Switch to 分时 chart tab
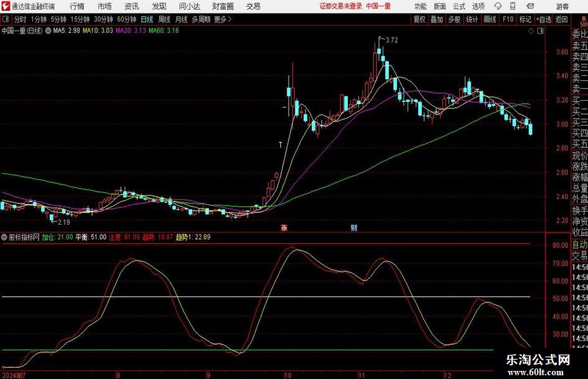Screen dimensions: 588x379 coord(20,19)
